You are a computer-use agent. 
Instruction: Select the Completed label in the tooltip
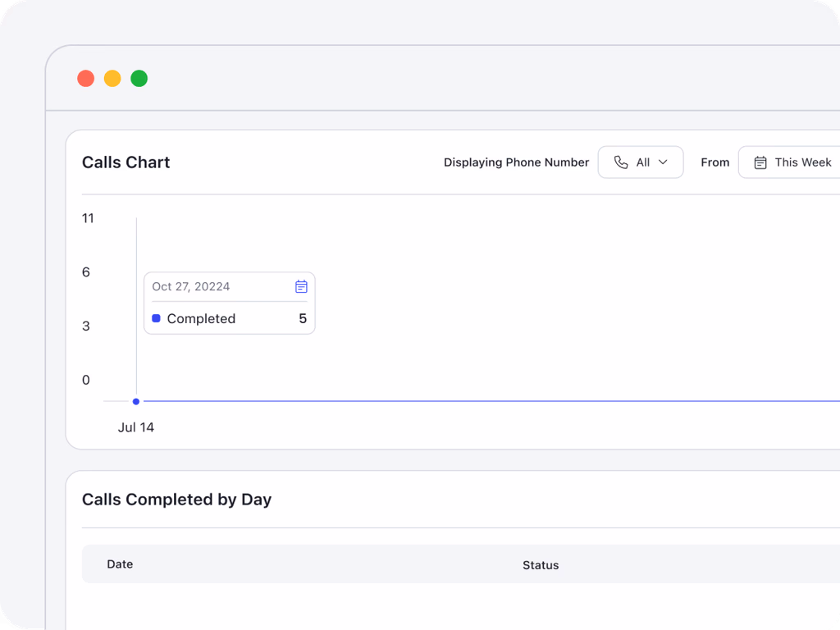pos(201,318)
